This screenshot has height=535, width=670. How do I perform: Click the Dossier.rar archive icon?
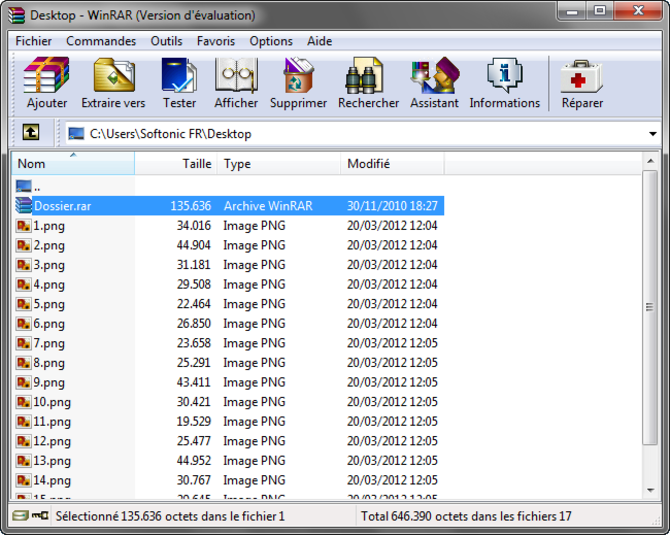pyautogui.click(x=24, y=206)
